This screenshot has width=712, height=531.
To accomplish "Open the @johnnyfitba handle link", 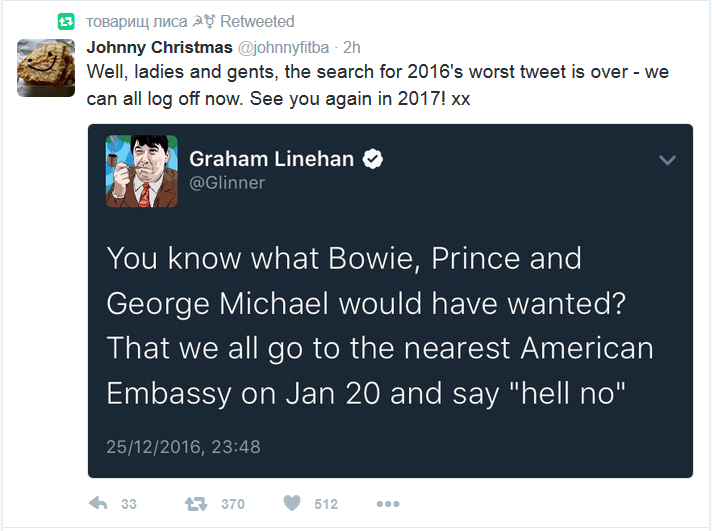I will 283,47.
